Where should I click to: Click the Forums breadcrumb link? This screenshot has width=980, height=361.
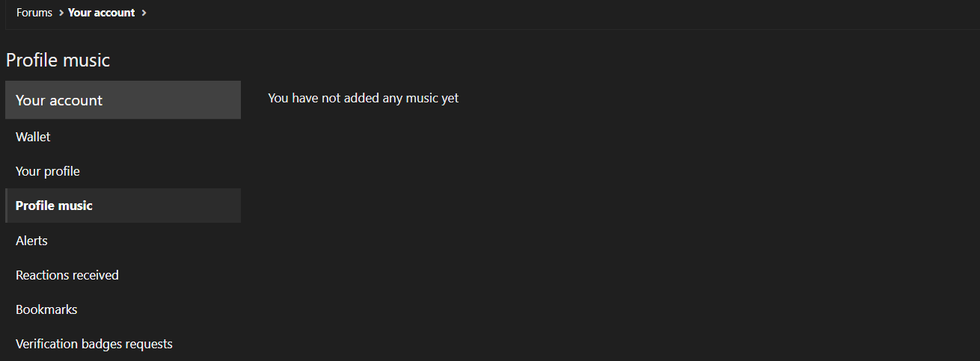click(34, 13)
